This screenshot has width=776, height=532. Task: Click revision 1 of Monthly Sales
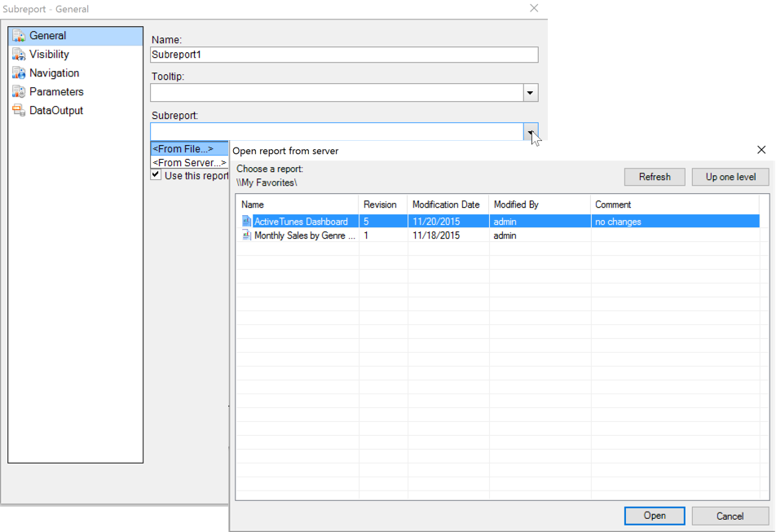coord(366,235)
